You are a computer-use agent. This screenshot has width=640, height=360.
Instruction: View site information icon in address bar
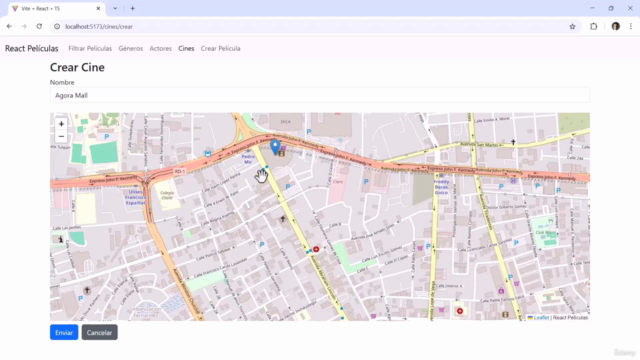point(57,27)
